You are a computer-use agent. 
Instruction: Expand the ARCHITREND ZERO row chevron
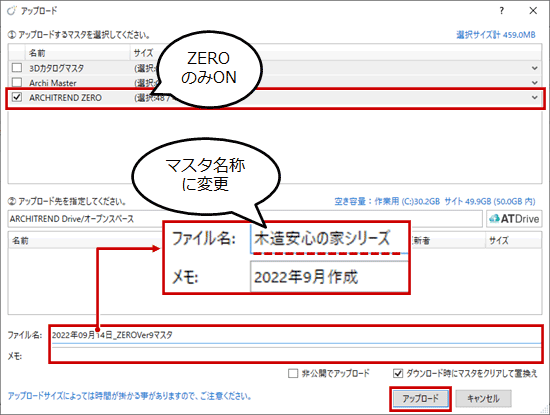[x=534, y=98]
